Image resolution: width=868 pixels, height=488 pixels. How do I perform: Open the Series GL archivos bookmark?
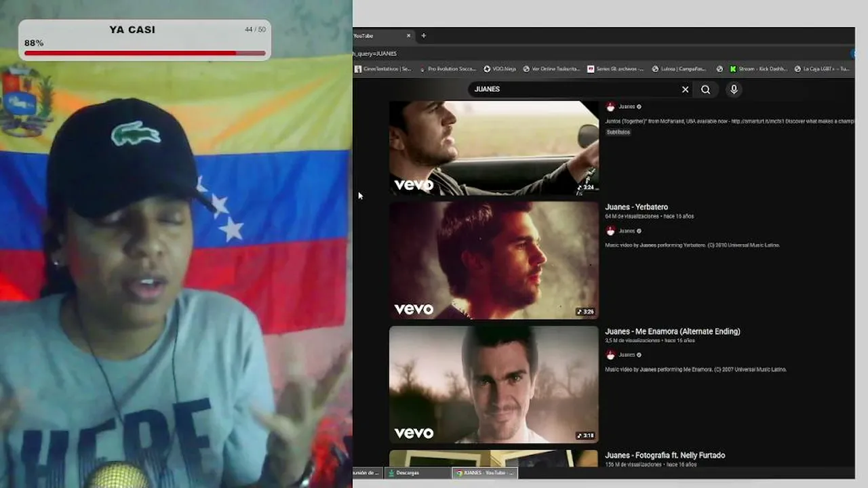(616, 68)
